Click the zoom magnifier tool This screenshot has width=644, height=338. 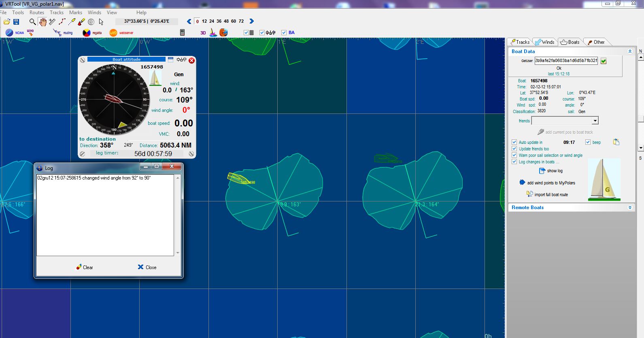pyautogui.click(x=32, y=21)
